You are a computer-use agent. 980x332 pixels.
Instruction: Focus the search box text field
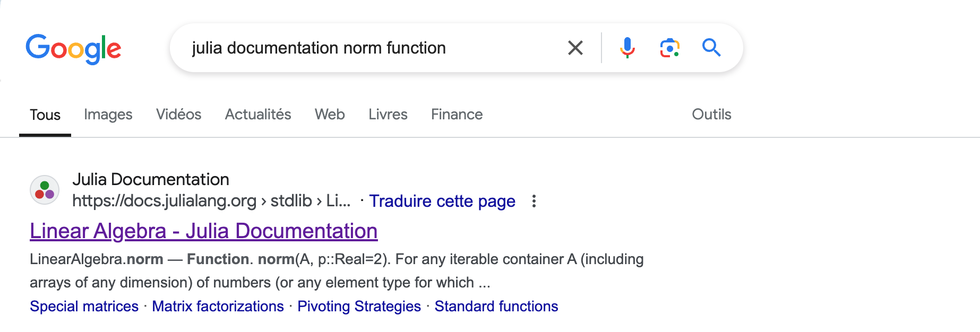(x=372, y=48)
